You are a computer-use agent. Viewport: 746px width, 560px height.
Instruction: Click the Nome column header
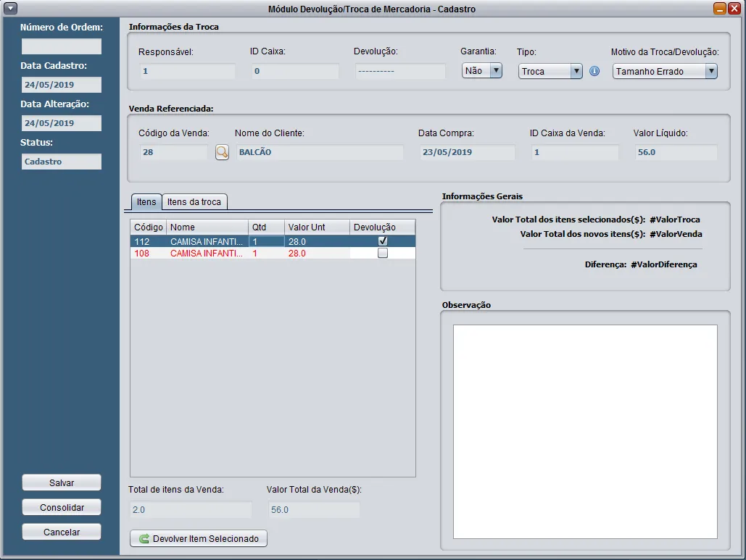click(207, 227)
